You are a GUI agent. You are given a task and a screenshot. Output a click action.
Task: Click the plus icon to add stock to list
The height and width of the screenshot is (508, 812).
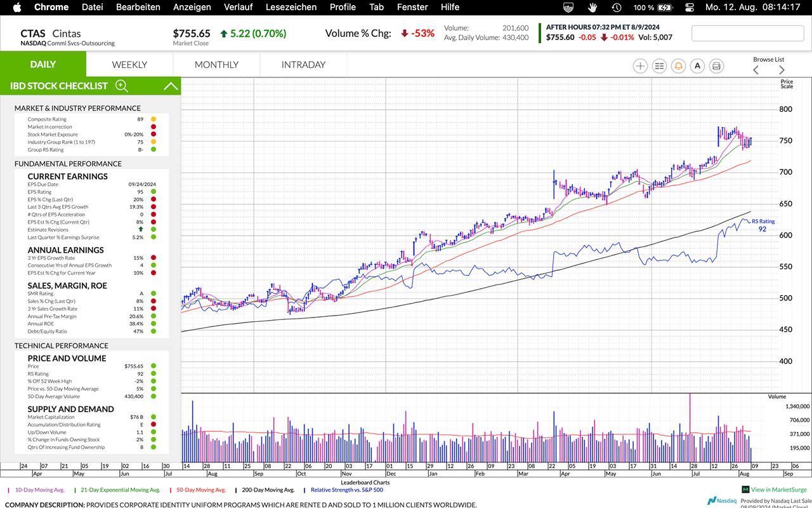coord(640,65)
